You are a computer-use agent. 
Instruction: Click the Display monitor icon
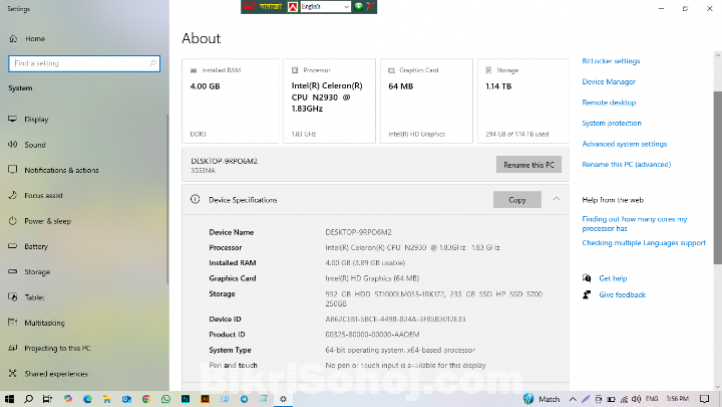tap(13, 119)
